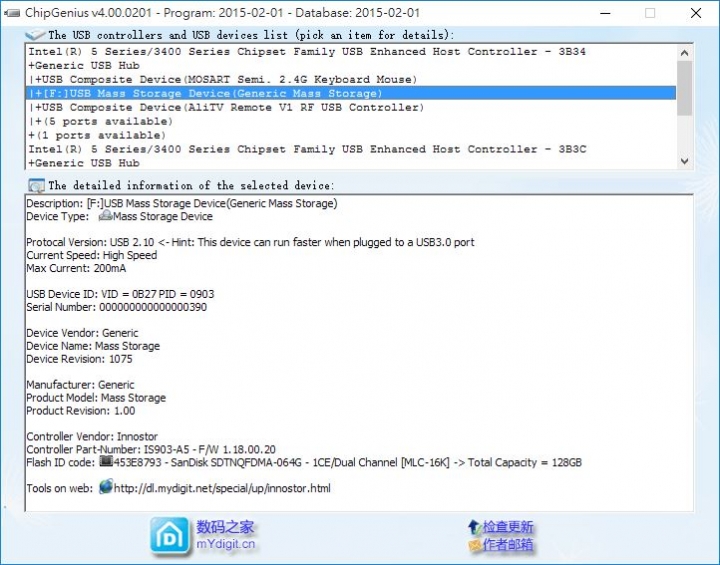Click the USB Device ID VID = 0B27 line
Screen dimensions: 720x565
point(120,294)
